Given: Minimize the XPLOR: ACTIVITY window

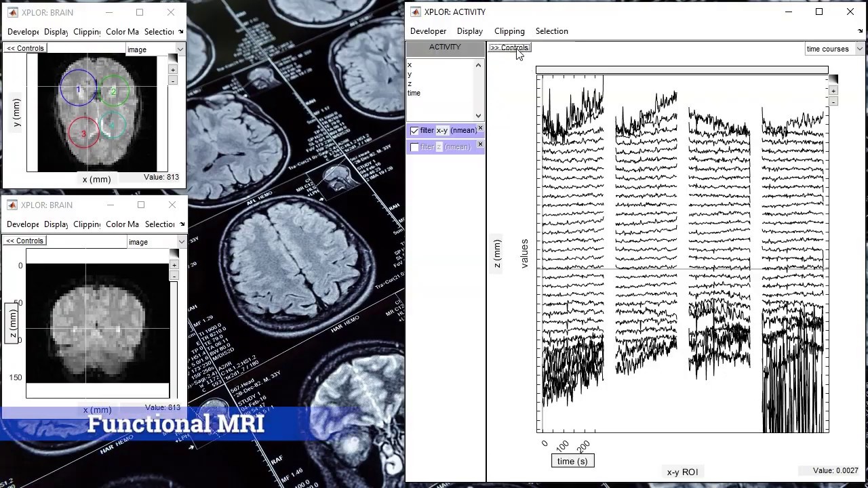Looking at the screenshot, I should coord(788,12).
